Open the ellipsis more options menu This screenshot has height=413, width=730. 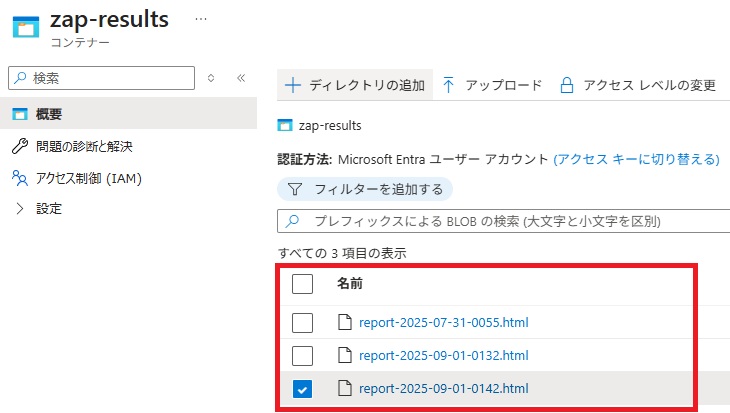pos(201,20)
